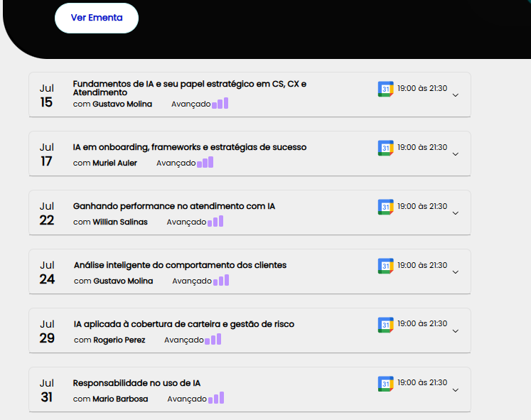531x420 pixels.
Task: Click the 19:00 às 21:30 time for Jul 29
Action: pyautogui.click(x=422, y=323)
